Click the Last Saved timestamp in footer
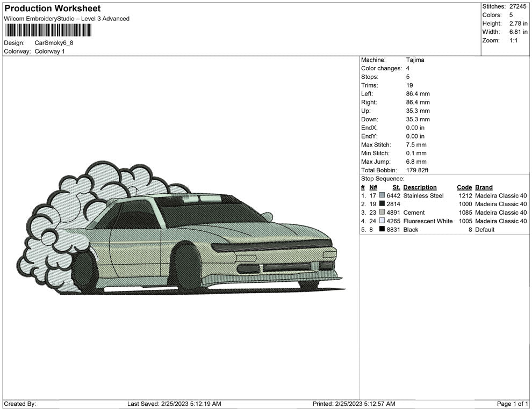 (x=174, y=404)
